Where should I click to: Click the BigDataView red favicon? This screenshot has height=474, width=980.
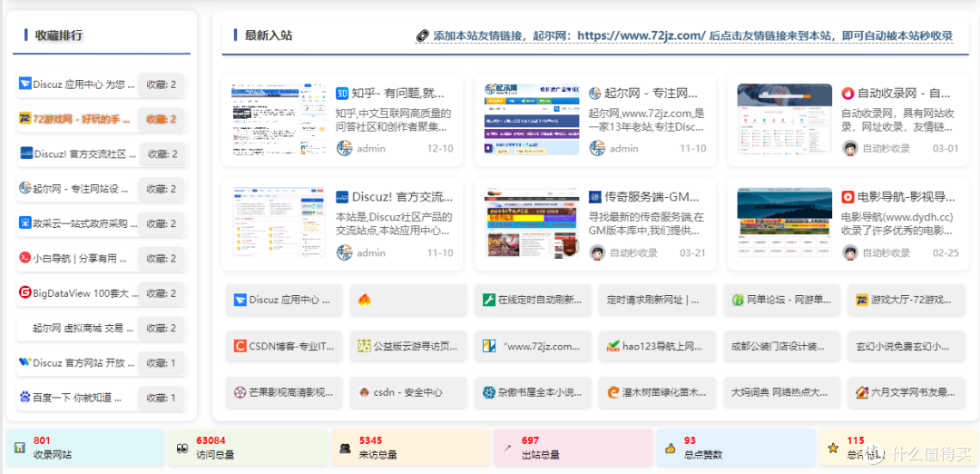[x=25, y=292]
